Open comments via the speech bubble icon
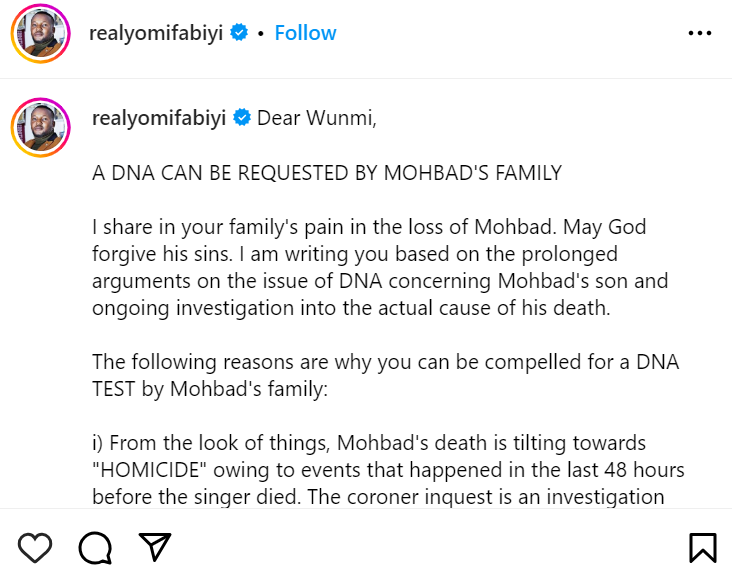The image size is (732, 585). pos(95,547)
